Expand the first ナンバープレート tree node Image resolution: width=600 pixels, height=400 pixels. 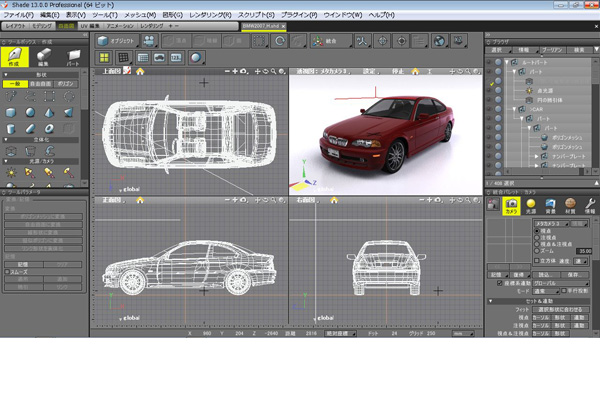point(536,156)
